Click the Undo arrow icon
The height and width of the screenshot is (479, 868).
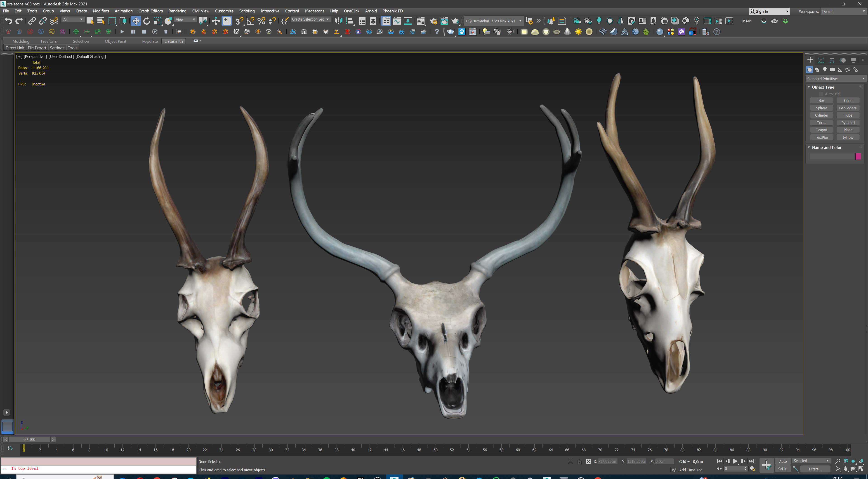click(x=8, y=21)
